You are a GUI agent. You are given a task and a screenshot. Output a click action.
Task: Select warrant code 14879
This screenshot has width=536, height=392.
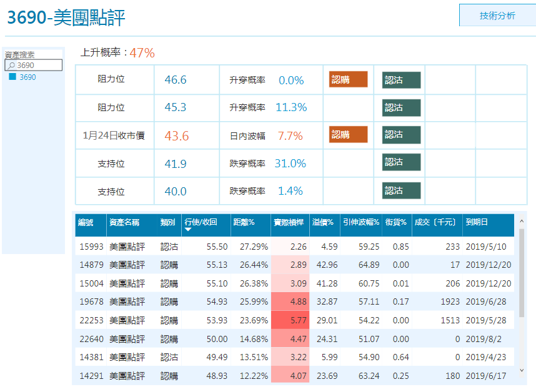(91, 265)
